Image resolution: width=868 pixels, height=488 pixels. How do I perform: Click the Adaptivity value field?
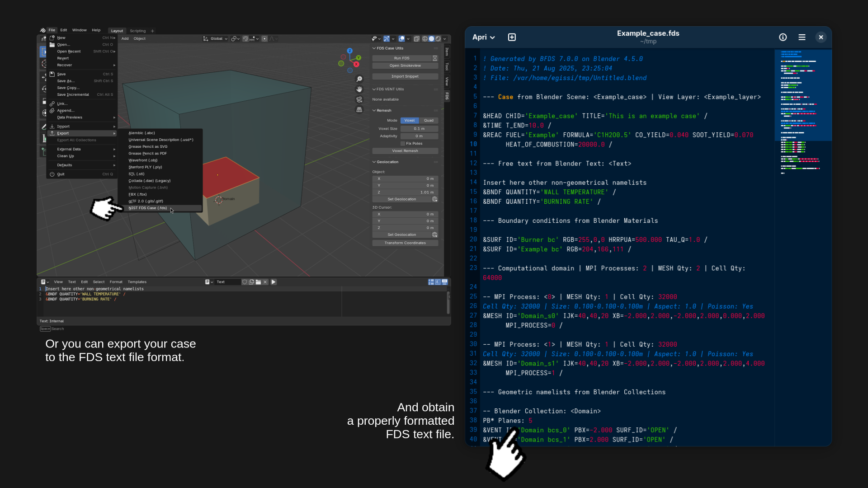point(419,136)
